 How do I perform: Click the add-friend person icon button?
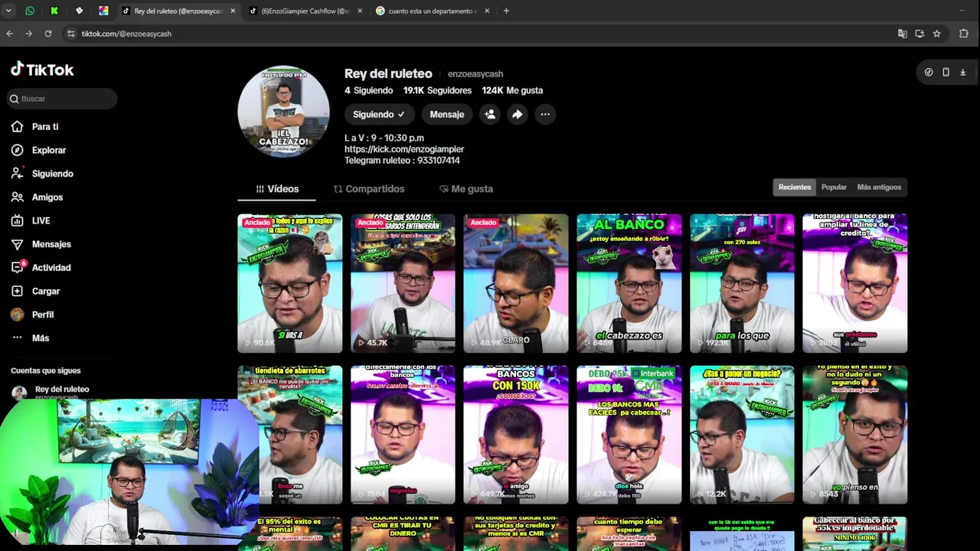490,114
